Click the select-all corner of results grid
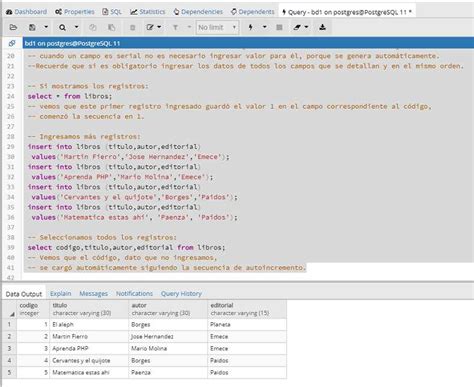The width and height of the screenshot is (474, 387). tap(9, 309)
